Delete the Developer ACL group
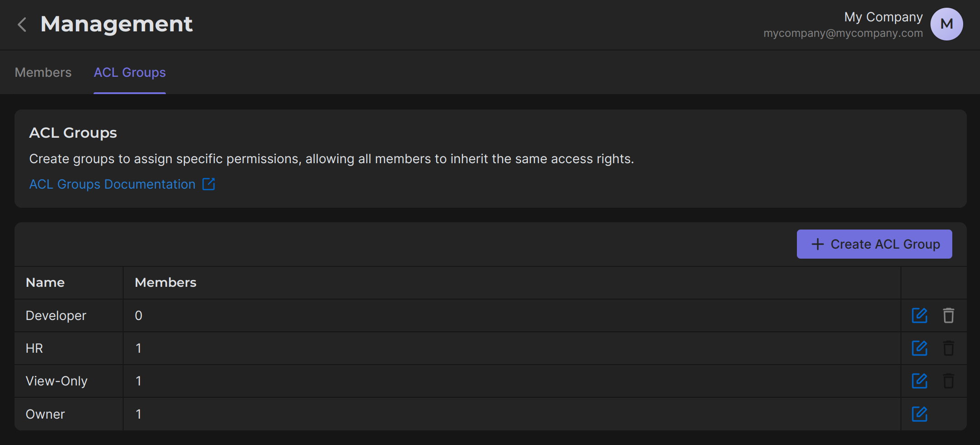Image resolution: width=980 pixels, height=445 pixels. tap(948, 315)
